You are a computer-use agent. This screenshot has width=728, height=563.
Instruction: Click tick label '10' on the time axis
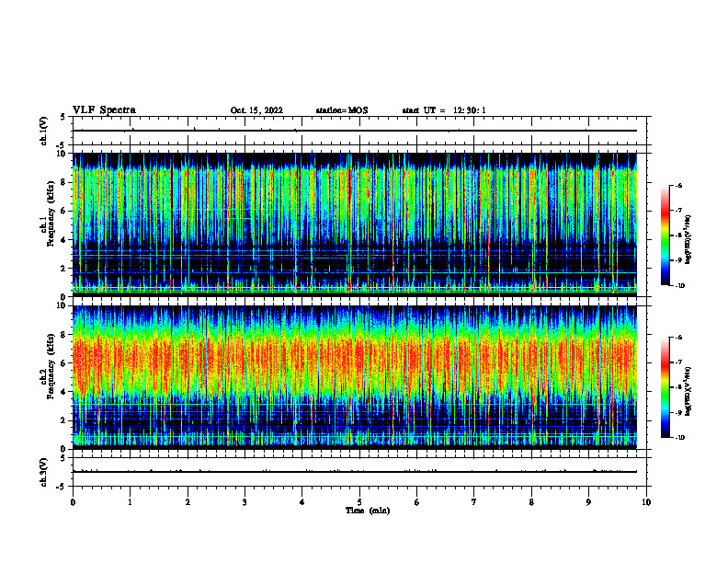click(x=646, y=502)
